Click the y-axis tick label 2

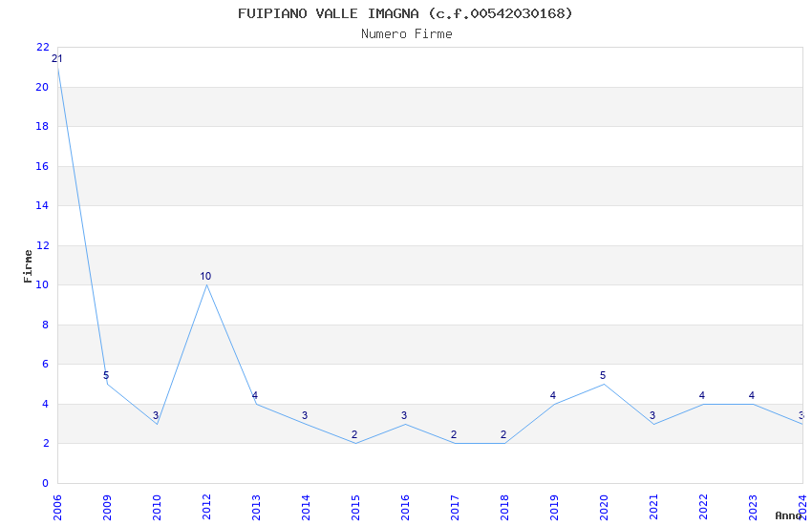(46, 443)
